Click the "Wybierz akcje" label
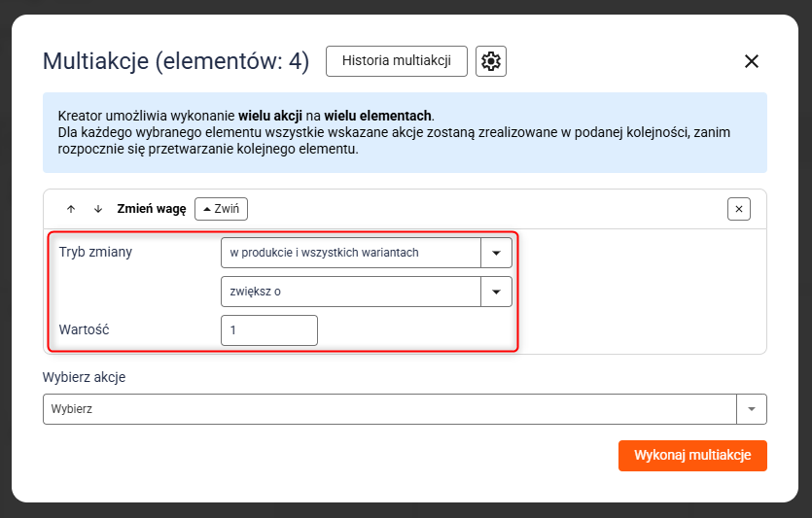This screenshot has height=518, width=812. coord(84,377)
